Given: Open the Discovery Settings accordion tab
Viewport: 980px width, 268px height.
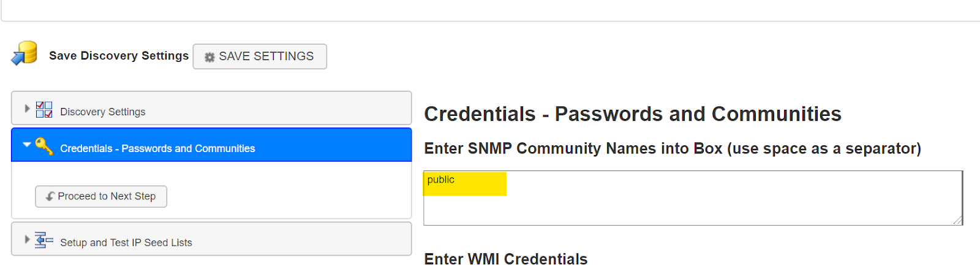Looking at the screenshot, I should pyautogui.click(x=211, y=108).
